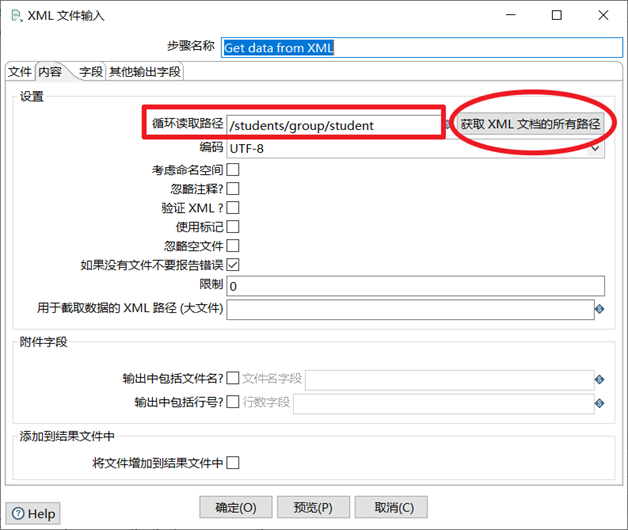Click the XML 文件输入 window title icon
The image size is (628, 530).
pyautogui.click(x=16, y=16)
